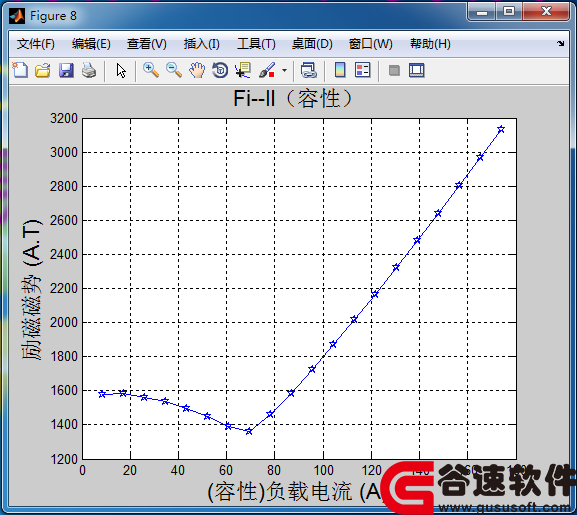Click the dock figure arrow in menu bar
The height and width of the screenshot is (515, 577).
click(x=560, y=43)
